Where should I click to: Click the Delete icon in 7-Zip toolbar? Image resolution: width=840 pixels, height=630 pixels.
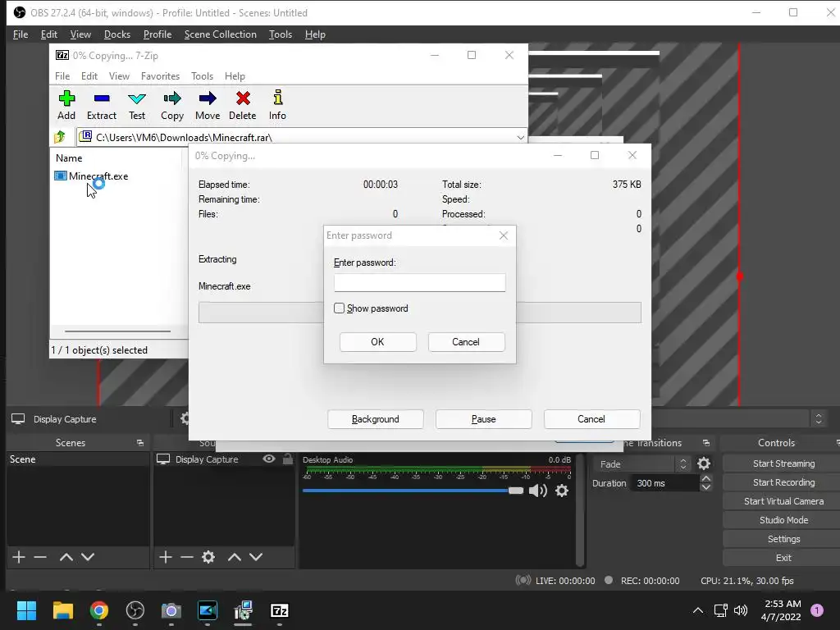tap(243, 98)
